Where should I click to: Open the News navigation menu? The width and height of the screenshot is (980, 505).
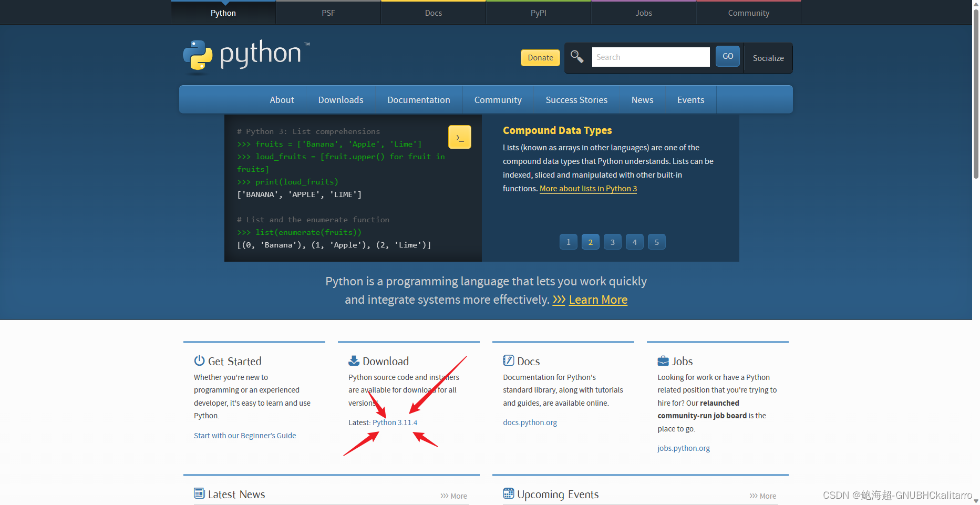643,100
